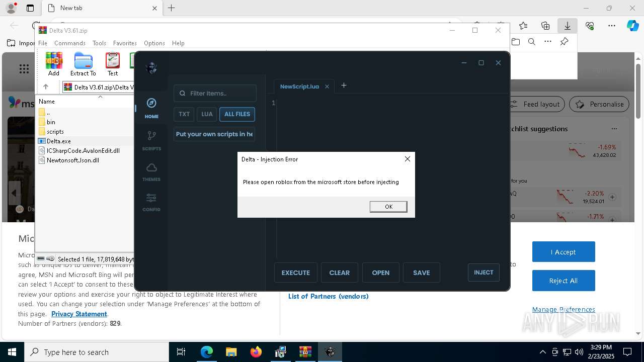Click WinRAR Test toolbar icon

[x=113, y=64]
